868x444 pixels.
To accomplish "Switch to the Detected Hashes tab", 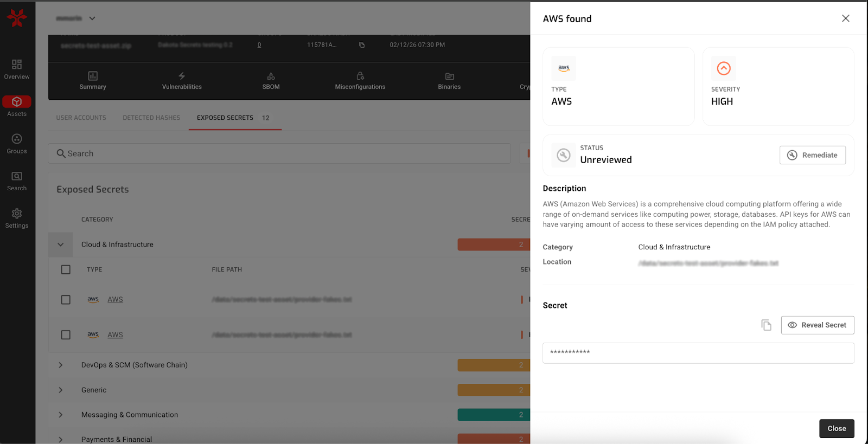I will [151, 118].
